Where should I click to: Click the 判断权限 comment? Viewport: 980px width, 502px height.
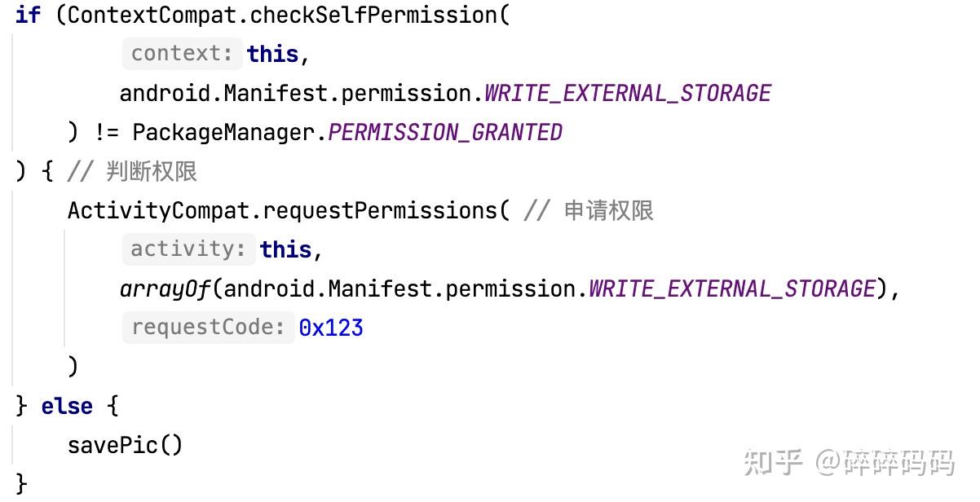click(151, 171)
